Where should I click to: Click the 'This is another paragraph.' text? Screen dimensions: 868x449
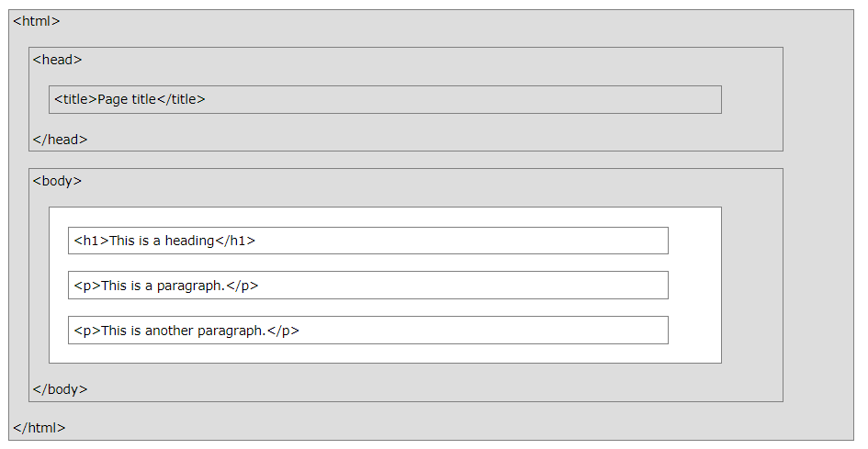click(x=183, y=331)
